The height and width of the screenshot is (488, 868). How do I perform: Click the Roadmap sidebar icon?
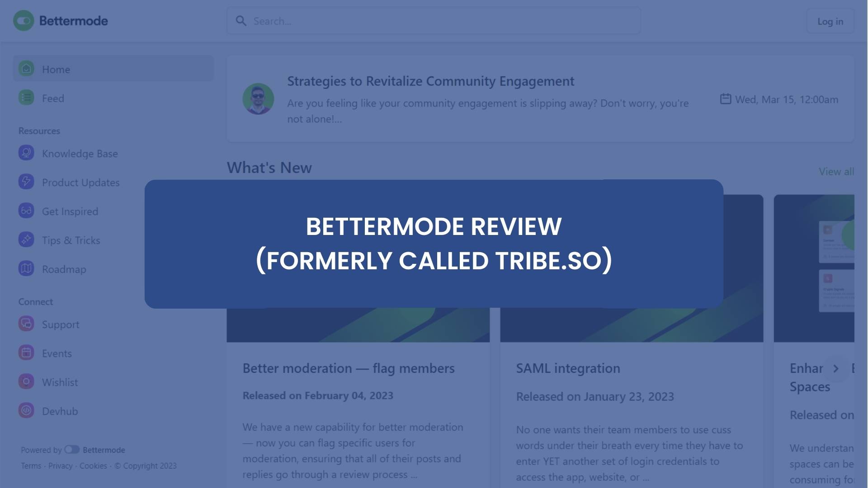tap(26, 268)
